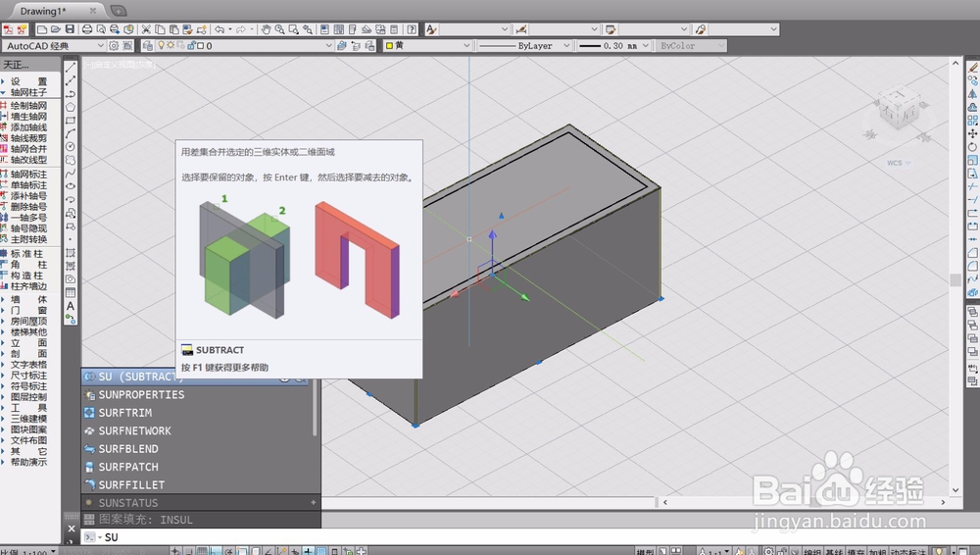Click the Help question mark icon

tap(412, 29)
